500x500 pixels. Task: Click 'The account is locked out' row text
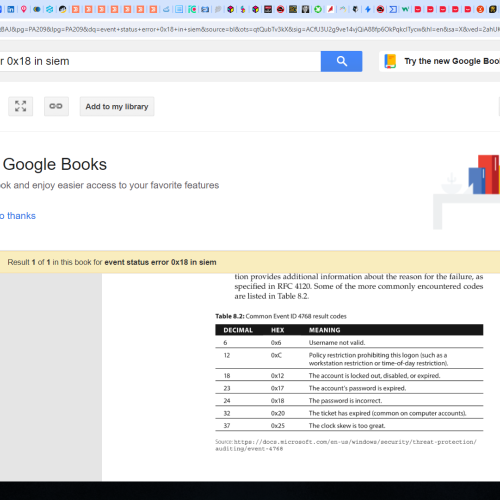tap(374, 376)
